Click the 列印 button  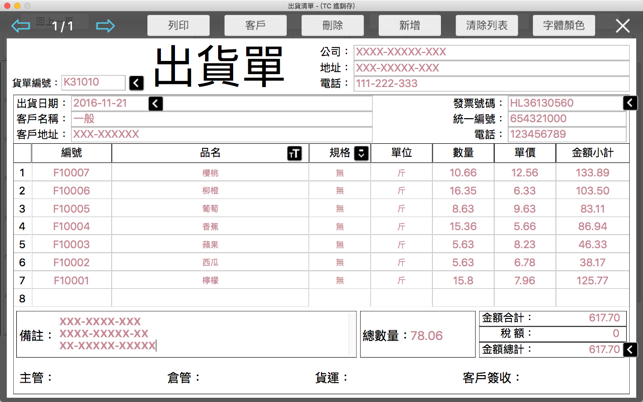click(178, 25)
